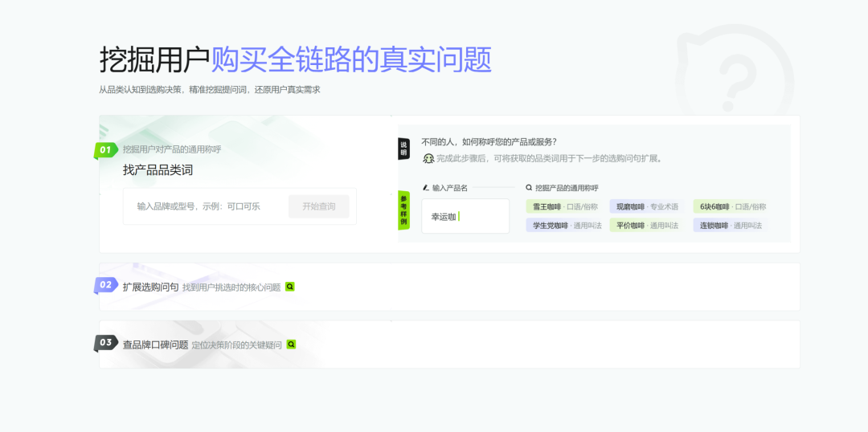Click the text 找到用户挑选时的核心问题
868x432 pixels.
[x=231, y=287]
